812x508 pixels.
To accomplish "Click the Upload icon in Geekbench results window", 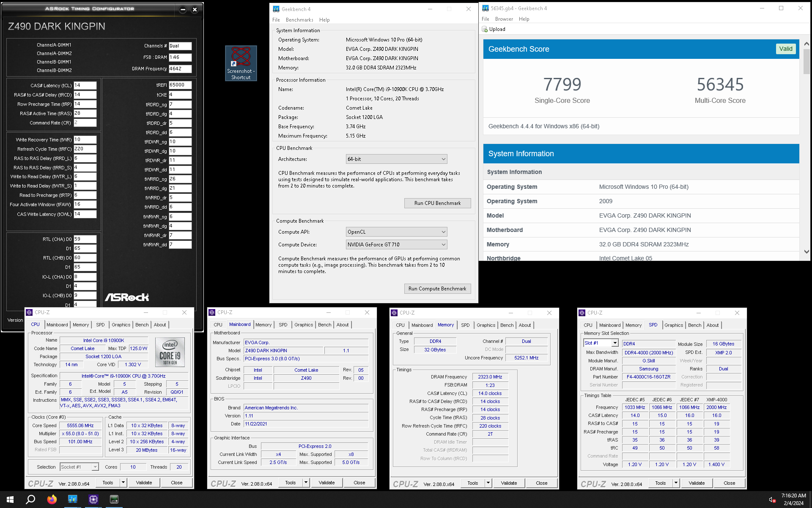I will [x=485, y=29].
